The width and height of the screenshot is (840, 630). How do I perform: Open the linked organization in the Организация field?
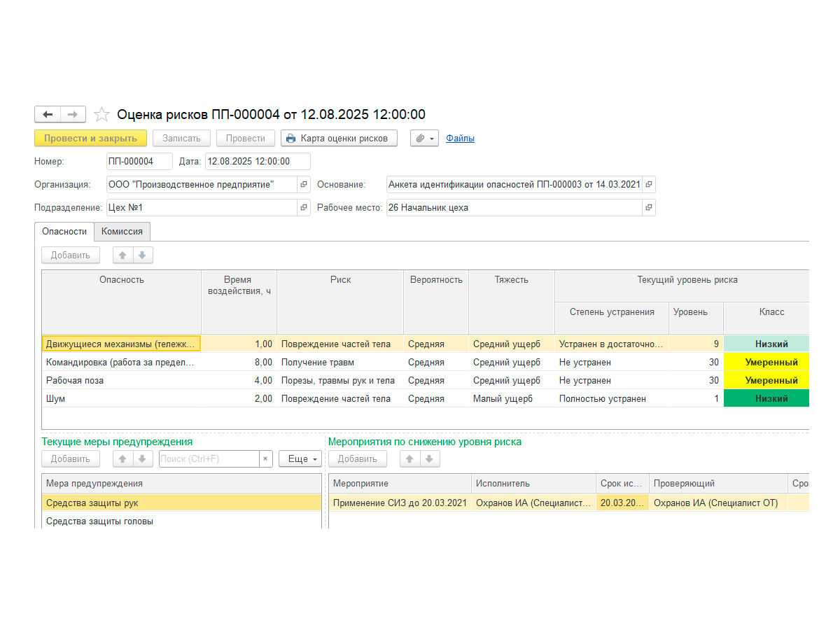click(x=304, y=185)
